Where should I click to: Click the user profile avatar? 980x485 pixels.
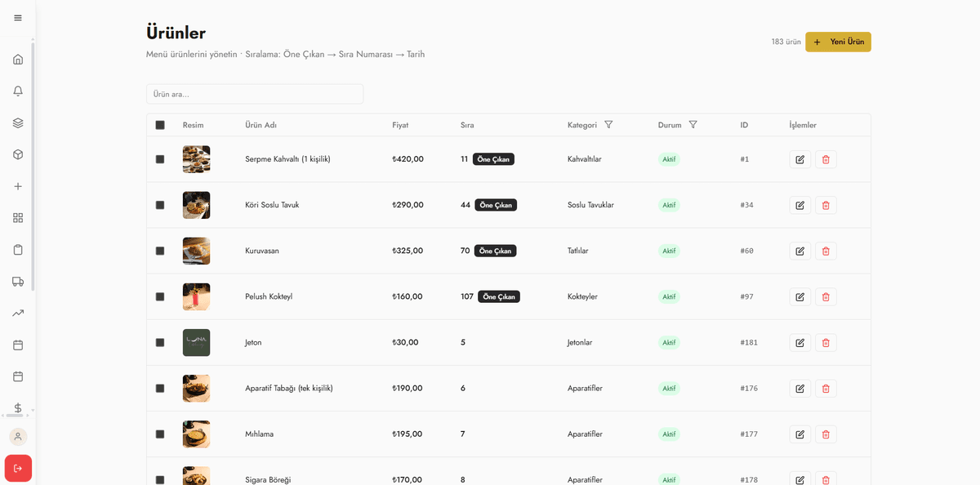click(18, 436)
